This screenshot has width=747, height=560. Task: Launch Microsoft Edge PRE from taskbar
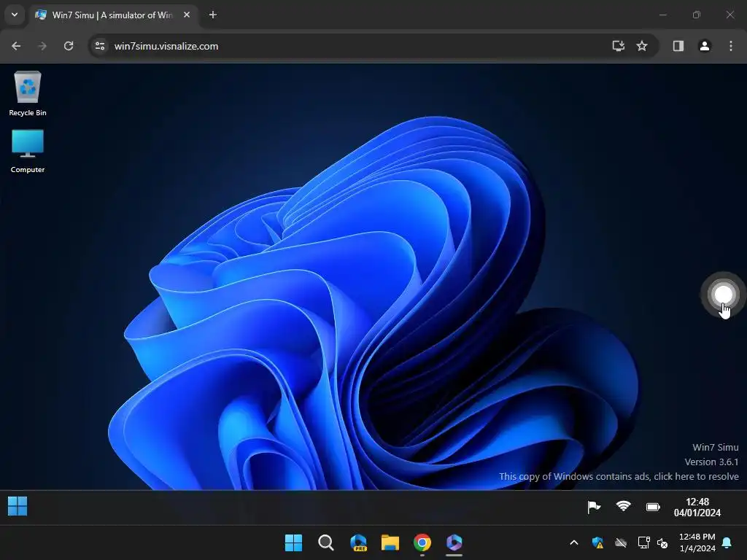(358, 542)
